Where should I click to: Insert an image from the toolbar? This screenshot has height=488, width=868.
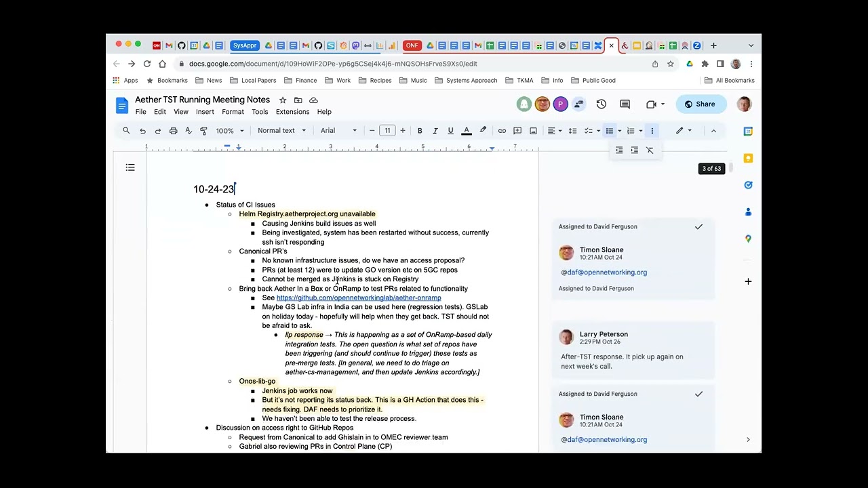[x=533, y=131]
